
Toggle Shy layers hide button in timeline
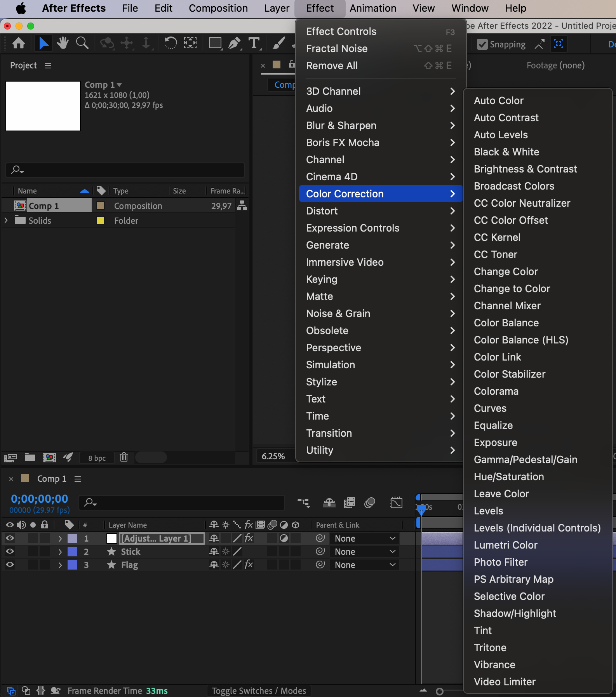[x=329, y=503]
